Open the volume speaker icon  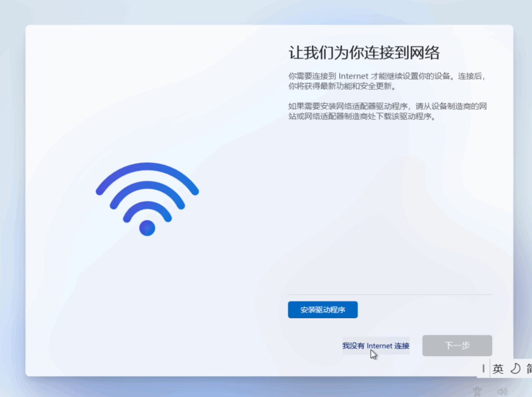[502, 392]
